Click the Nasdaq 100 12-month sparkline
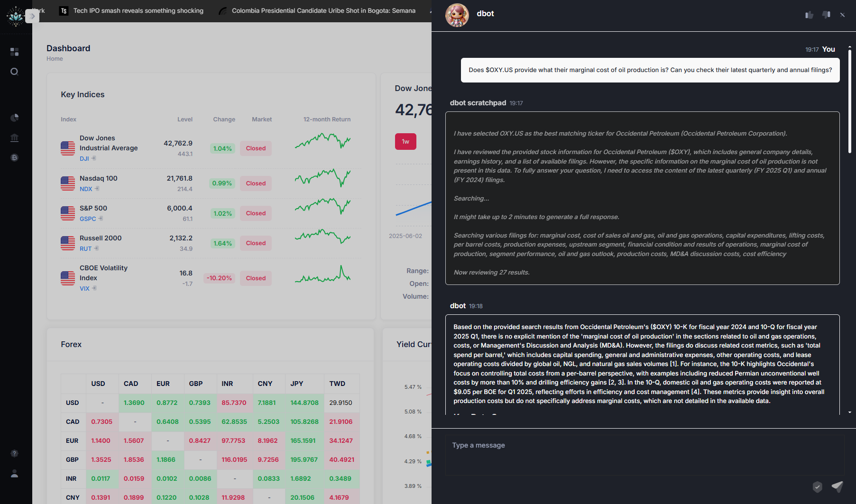Image resolution: width=856 pixels, height=504 pixels. 322,178
